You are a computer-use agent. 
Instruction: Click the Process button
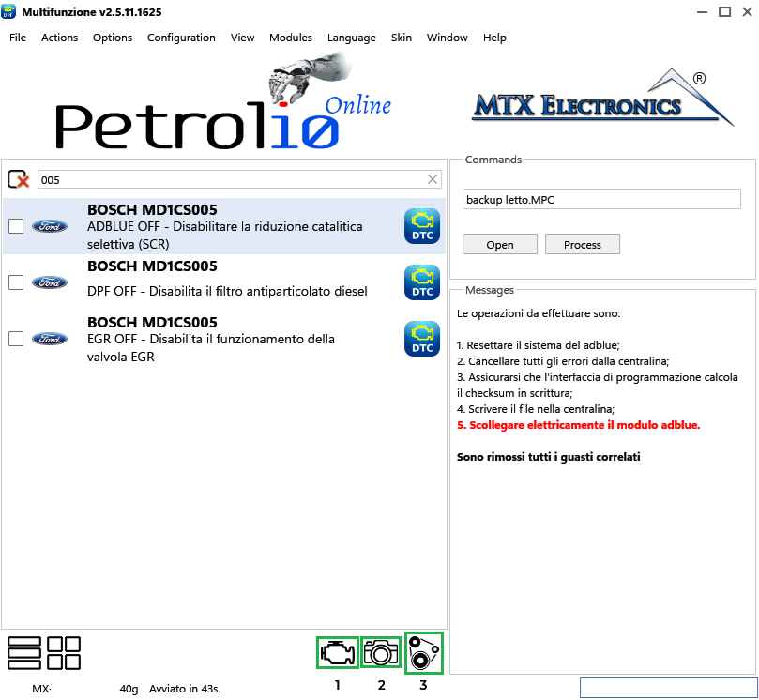583,245
